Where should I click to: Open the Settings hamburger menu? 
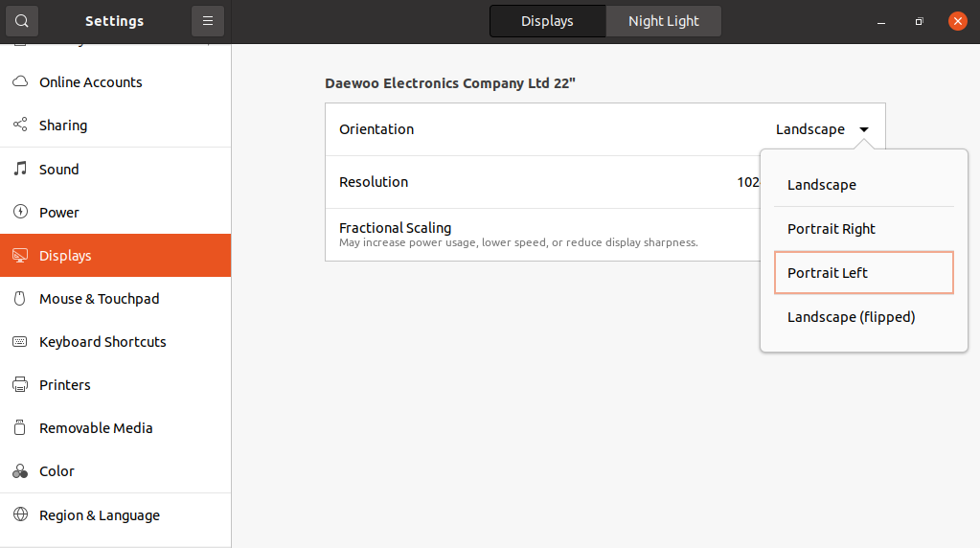pyautogui.click(x=208, y=21)
